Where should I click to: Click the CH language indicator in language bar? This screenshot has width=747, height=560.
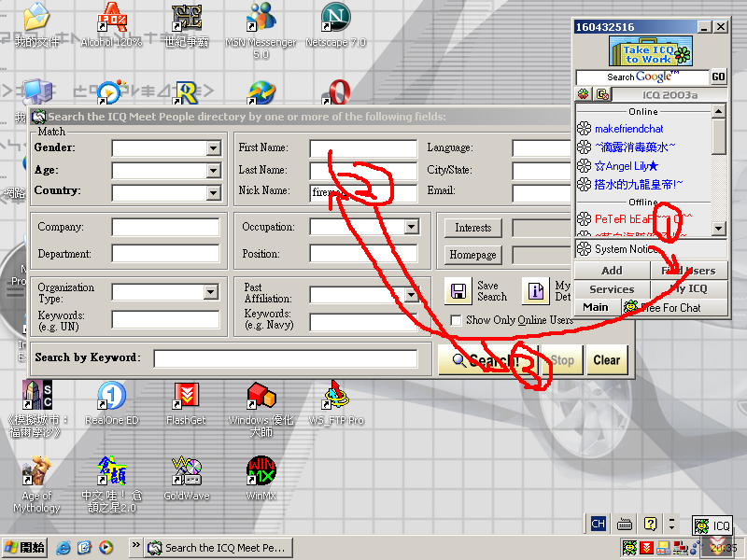tap(598, 525)
